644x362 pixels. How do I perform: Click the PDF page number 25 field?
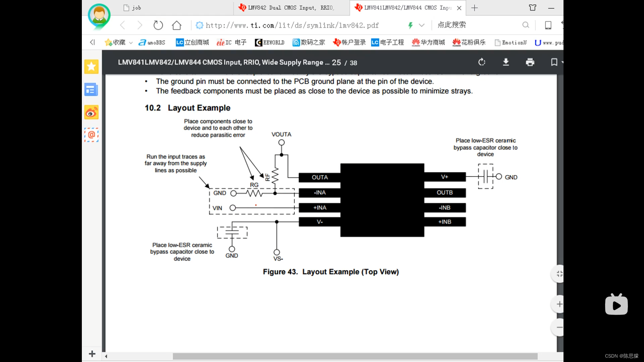(336, 62)
